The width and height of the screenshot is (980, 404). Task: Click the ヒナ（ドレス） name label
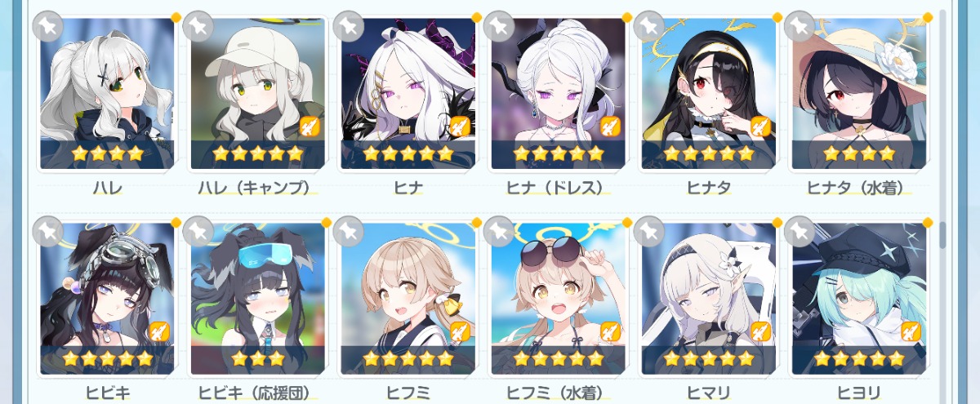(x=559, y=188)
